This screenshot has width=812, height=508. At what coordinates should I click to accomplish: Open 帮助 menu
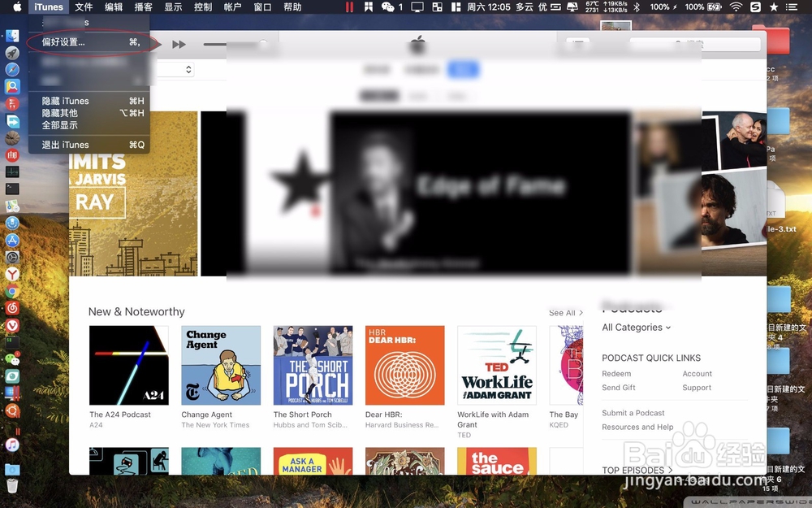tap(292, 7)
